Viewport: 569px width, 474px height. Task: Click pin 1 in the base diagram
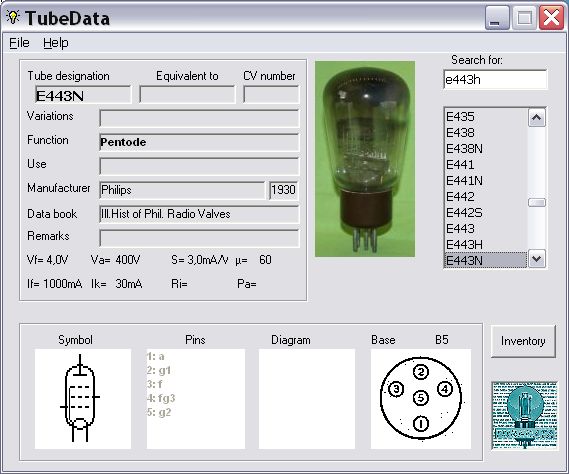[x=421, y=424]
